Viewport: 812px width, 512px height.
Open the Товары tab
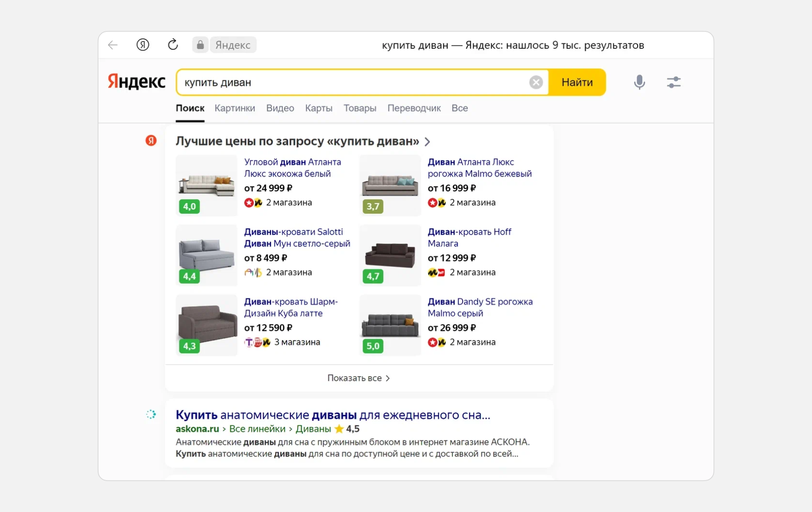pos(360,108)
